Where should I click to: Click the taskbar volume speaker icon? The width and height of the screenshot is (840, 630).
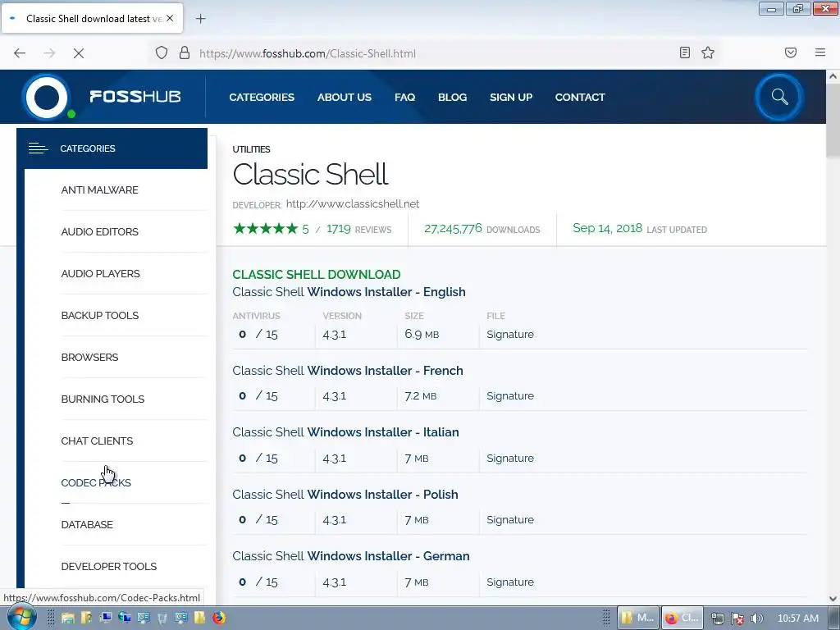[x=757, y=619]
